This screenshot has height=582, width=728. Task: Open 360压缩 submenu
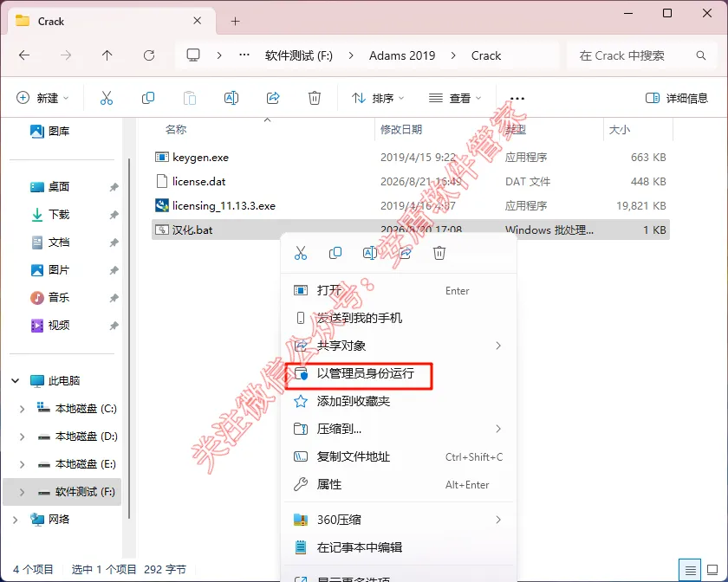[x=399, y=520]
